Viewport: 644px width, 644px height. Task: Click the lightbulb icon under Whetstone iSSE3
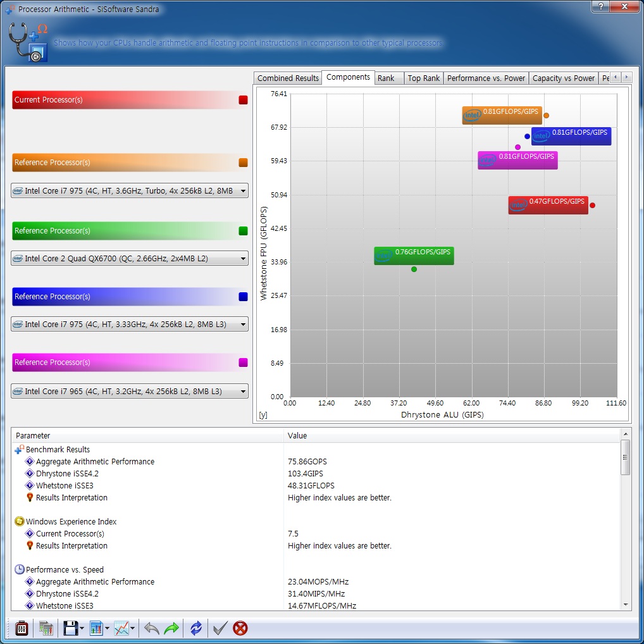[30, 497]
